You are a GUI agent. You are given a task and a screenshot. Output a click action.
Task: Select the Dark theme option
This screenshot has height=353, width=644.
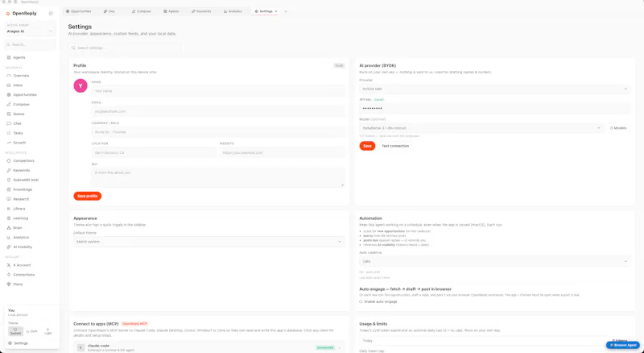(x=32, y=331)
